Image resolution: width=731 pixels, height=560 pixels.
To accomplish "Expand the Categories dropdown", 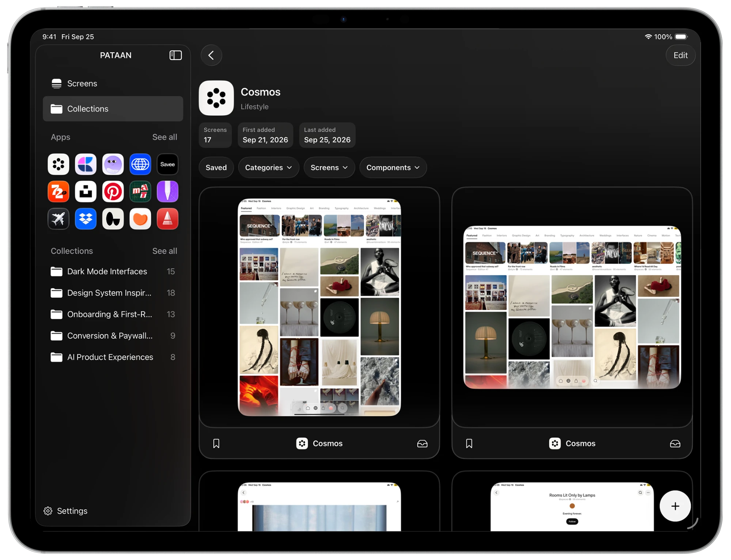I will coord(269,167).
